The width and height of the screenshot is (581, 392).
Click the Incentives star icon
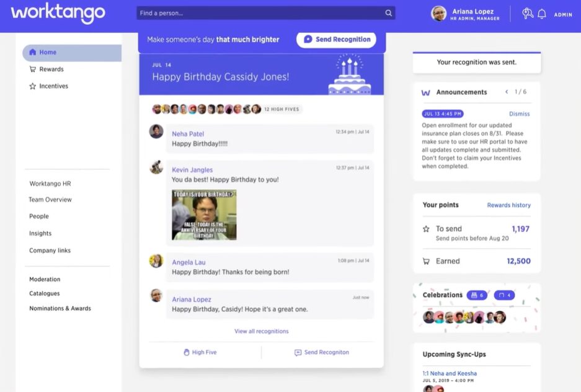pos(33,86)
